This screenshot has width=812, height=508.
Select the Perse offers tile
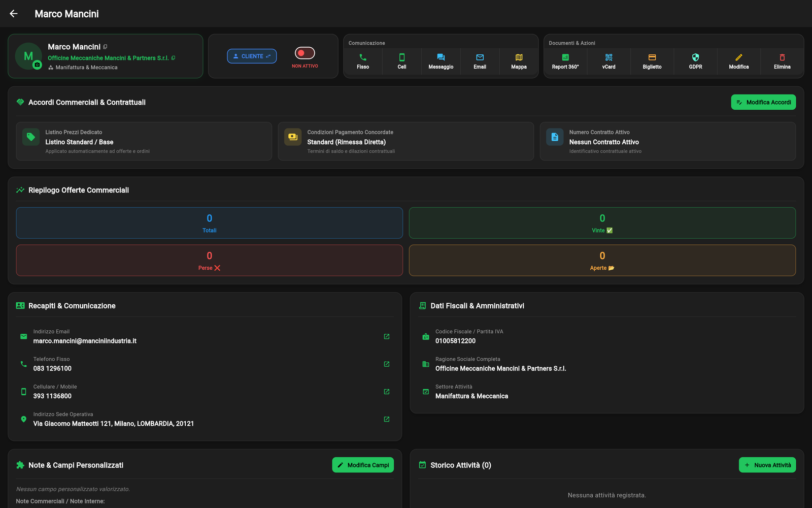210,261
